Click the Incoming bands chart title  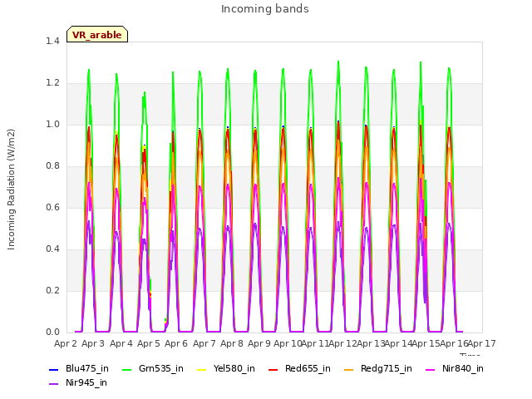coord(265,9)
